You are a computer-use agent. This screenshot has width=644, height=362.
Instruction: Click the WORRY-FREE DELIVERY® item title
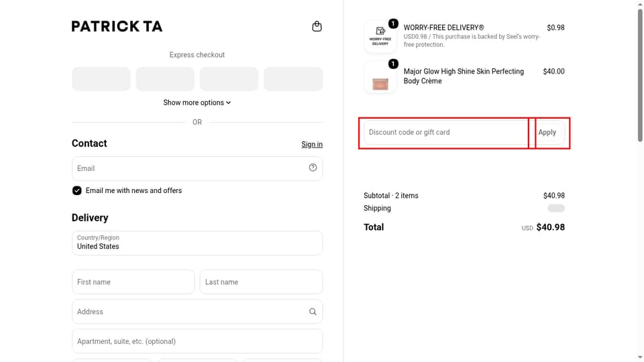coord(443,27)
